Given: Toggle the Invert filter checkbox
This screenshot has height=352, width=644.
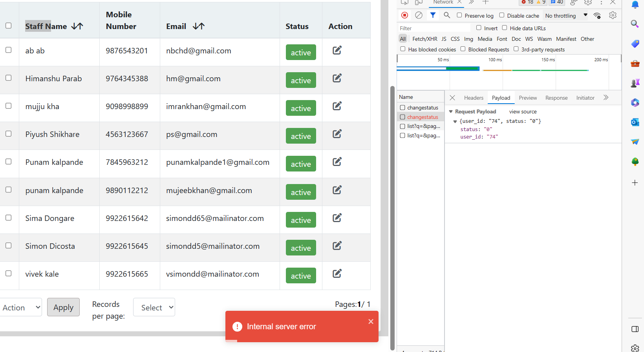Looking at the screenshot, I should (479, 28).
